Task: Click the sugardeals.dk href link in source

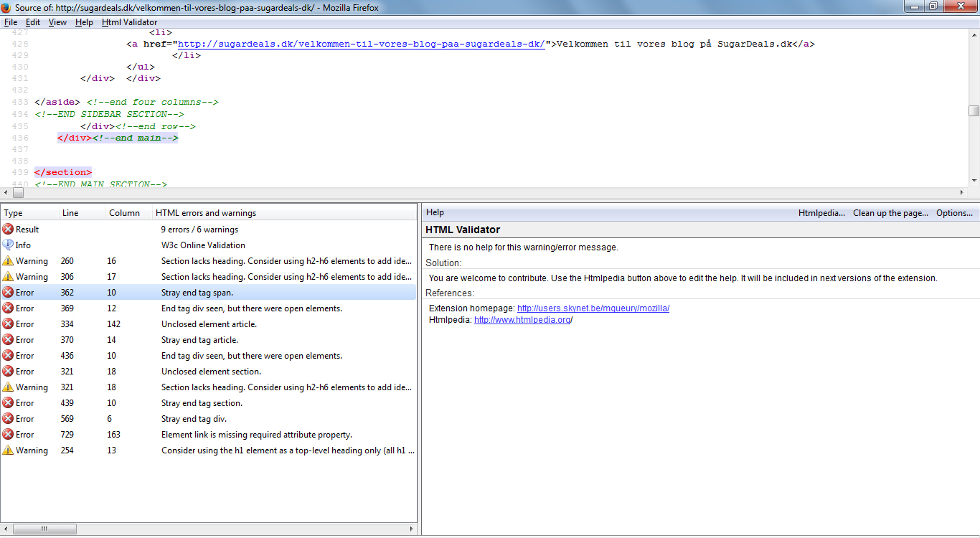Action: click(361, 44)
